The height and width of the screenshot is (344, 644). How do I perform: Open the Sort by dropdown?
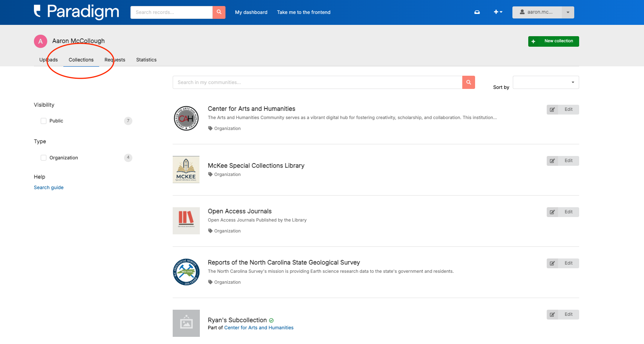(546, 83)
